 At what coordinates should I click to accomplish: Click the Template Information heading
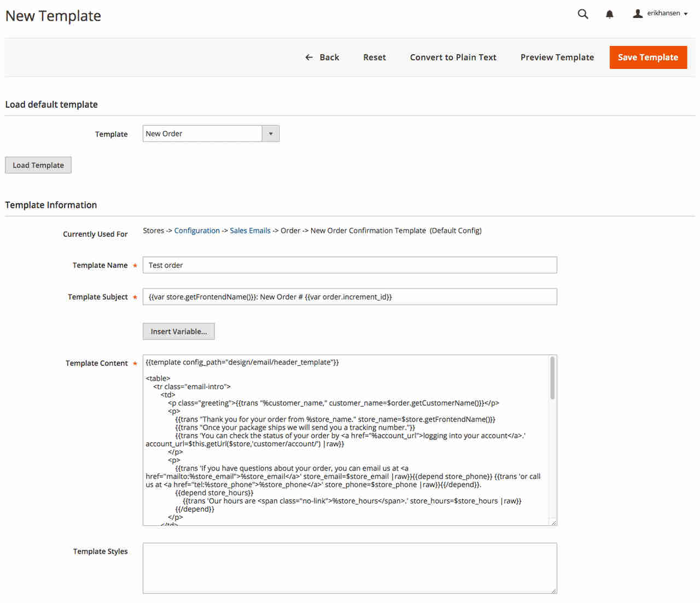[51, 205]
